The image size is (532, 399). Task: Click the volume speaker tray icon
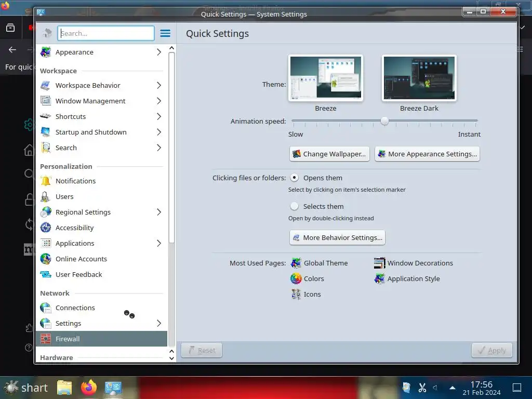click(435, 388)
